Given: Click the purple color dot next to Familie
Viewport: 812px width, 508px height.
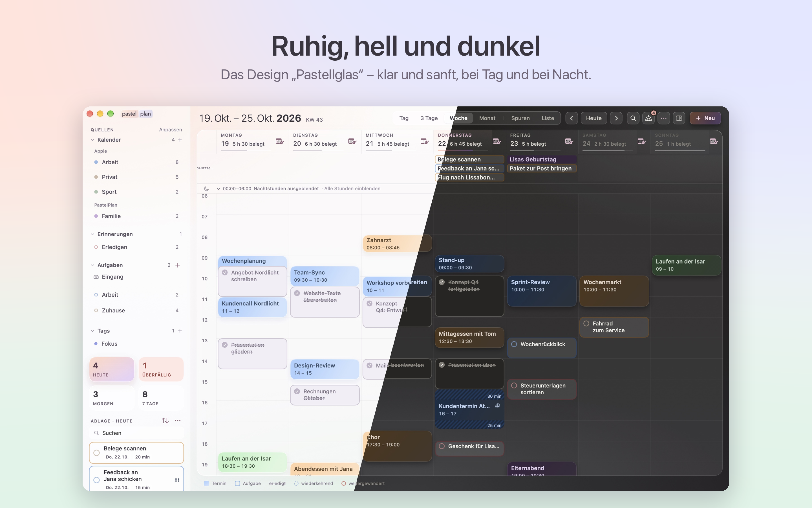Looking at the screenshot, I should [x=96, y=216].
